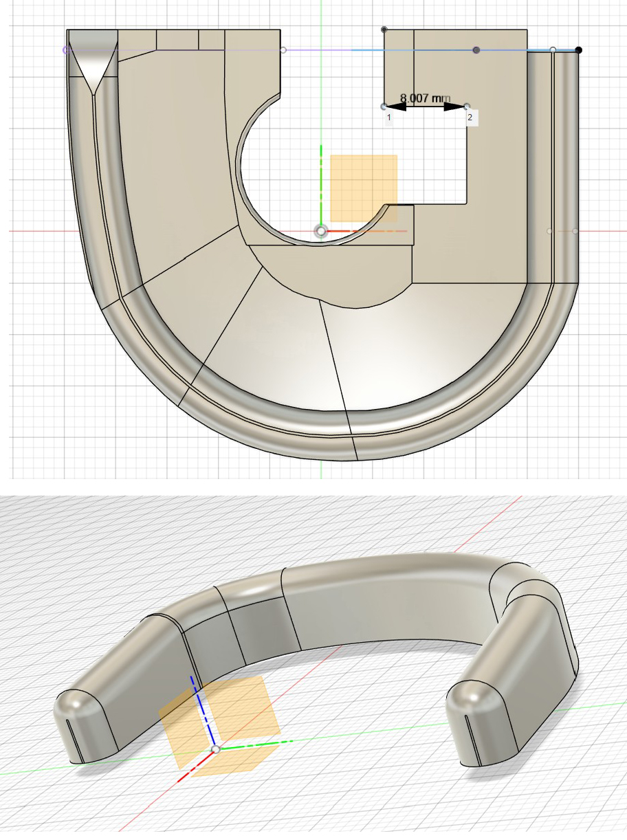
Task: Click the black endpoint of the blue sketch line
Action: point(579,49)
